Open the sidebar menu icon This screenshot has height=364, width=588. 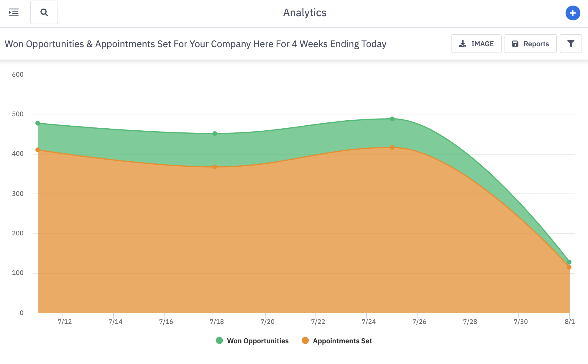[14, 12]
